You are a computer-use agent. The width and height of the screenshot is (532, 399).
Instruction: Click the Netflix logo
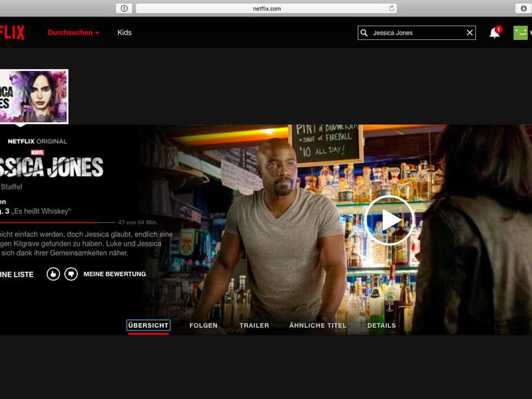(12, 33)
